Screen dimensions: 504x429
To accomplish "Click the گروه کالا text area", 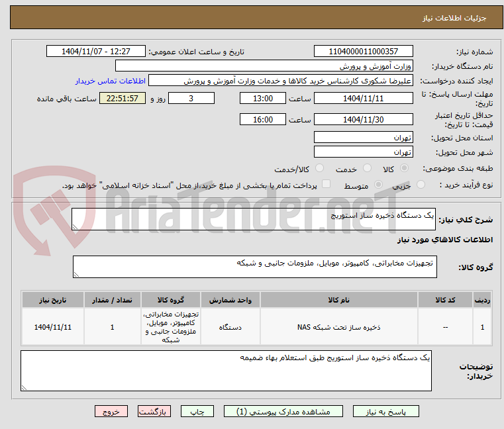I will click(255, 267).
